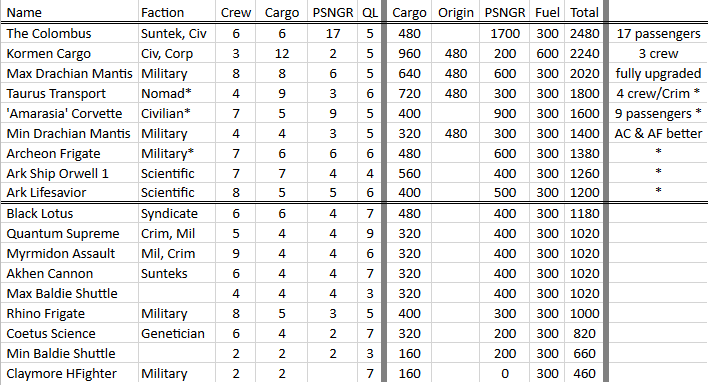Select 'The Colombus' name cell
Screen dimensions: 710x385
[x=69, y=34]
